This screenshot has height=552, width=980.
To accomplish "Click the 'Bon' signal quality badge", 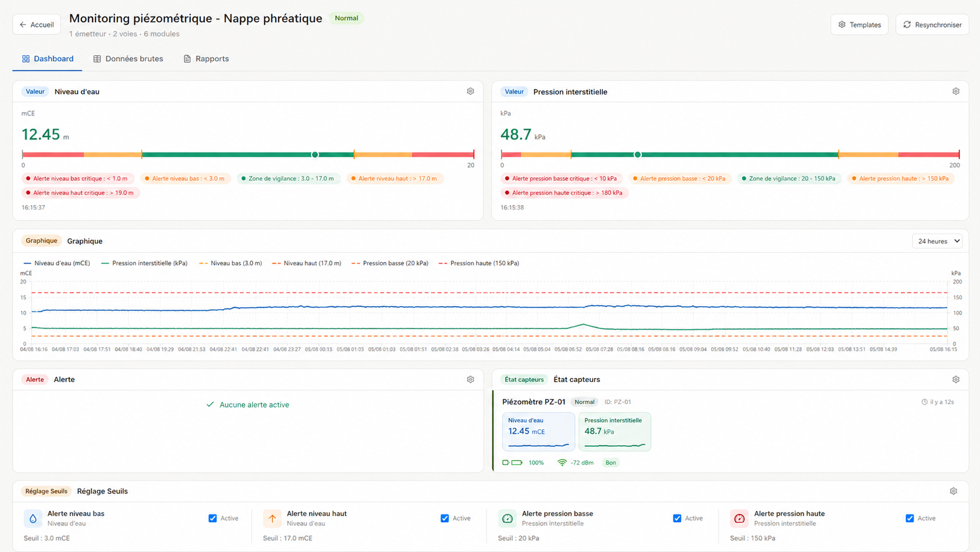I will pyautogui.click(x=611, y=463).
